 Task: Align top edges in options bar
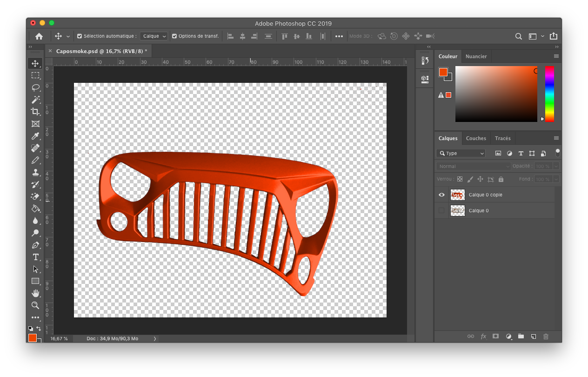click(x=284, y=36)
